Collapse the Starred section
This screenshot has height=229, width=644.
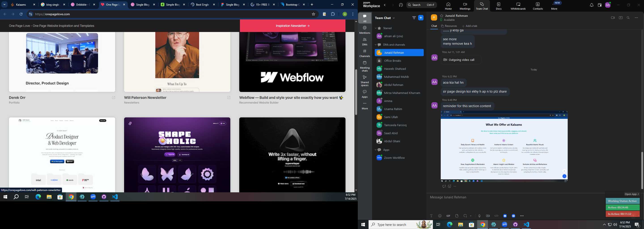tap(375, 28)
